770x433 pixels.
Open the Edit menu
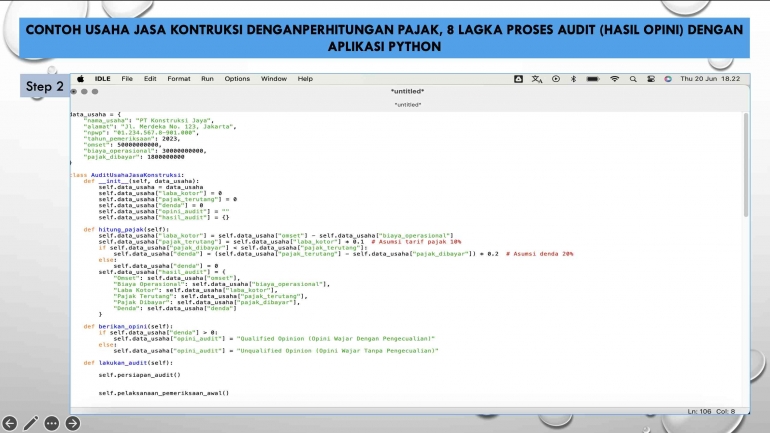(x=150, y=79)
